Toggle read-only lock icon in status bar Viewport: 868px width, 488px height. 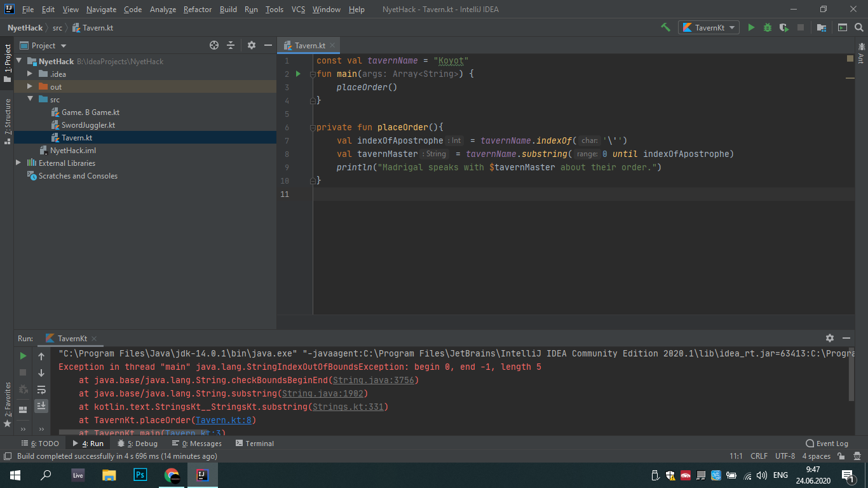(841, 456)
